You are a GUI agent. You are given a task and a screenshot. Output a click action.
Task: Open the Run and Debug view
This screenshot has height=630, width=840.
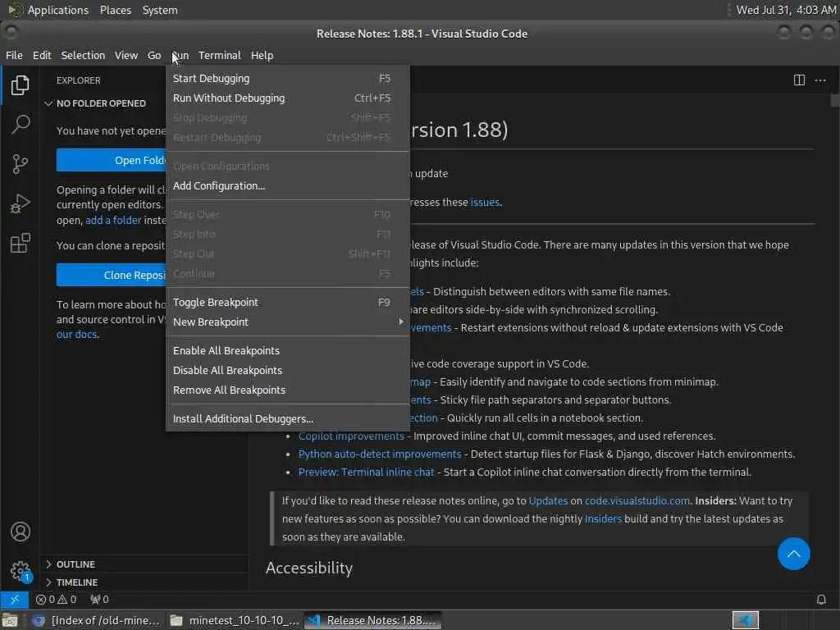point(20,203)
